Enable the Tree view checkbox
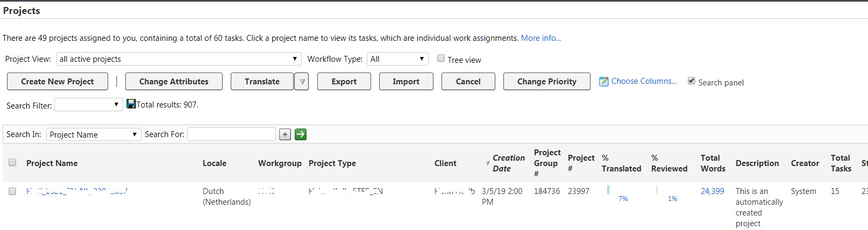This screenshot has height=230, width=868. click(x=441, y=59)
